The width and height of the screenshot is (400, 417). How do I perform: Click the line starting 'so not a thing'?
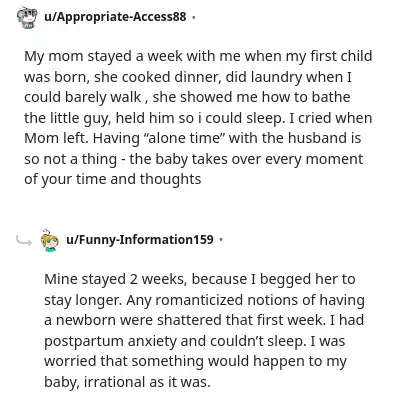pyautogui.click(x=193, y=159)
